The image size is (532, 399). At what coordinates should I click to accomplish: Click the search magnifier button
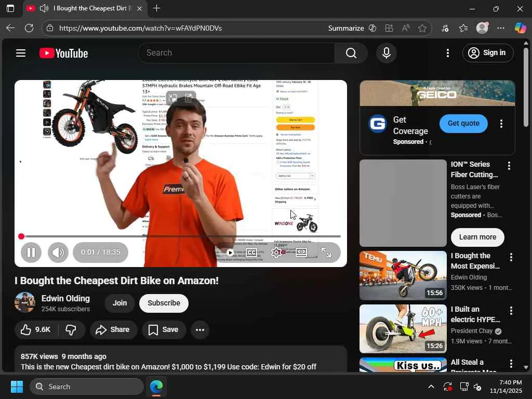tap(351, 53)
